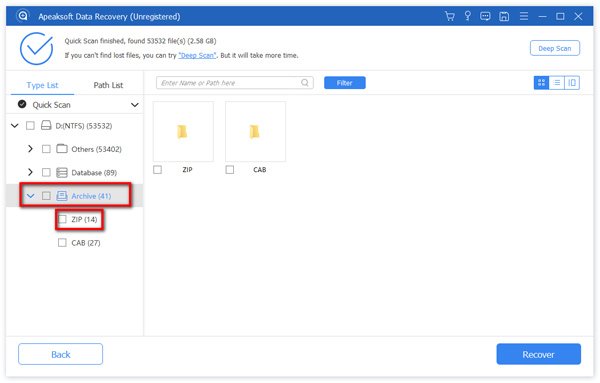Click the Others folder icon
The width and height of the screenshot is (600, 383).
[x=62, y=148]
